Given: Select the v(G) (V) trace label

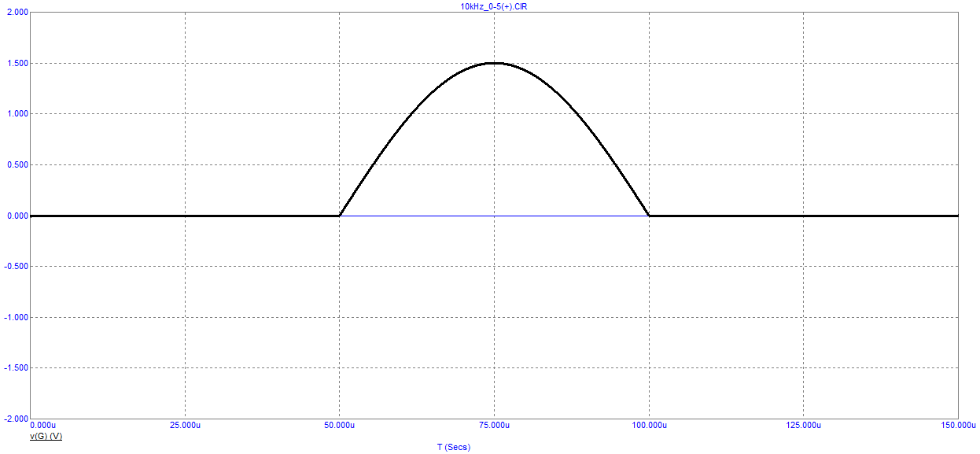Looking at the screenshot, I should tap(46, 435).
